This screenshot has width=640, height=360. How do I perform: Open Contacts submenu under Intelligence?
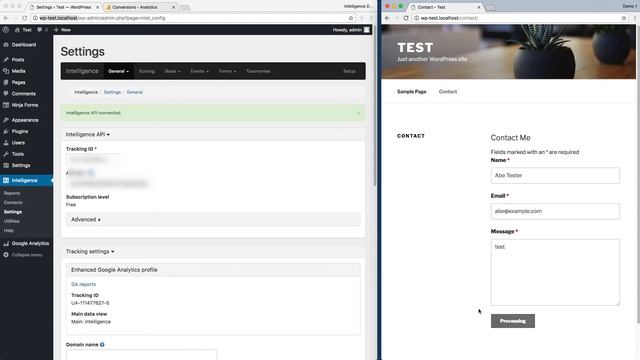tap(13, 202)
